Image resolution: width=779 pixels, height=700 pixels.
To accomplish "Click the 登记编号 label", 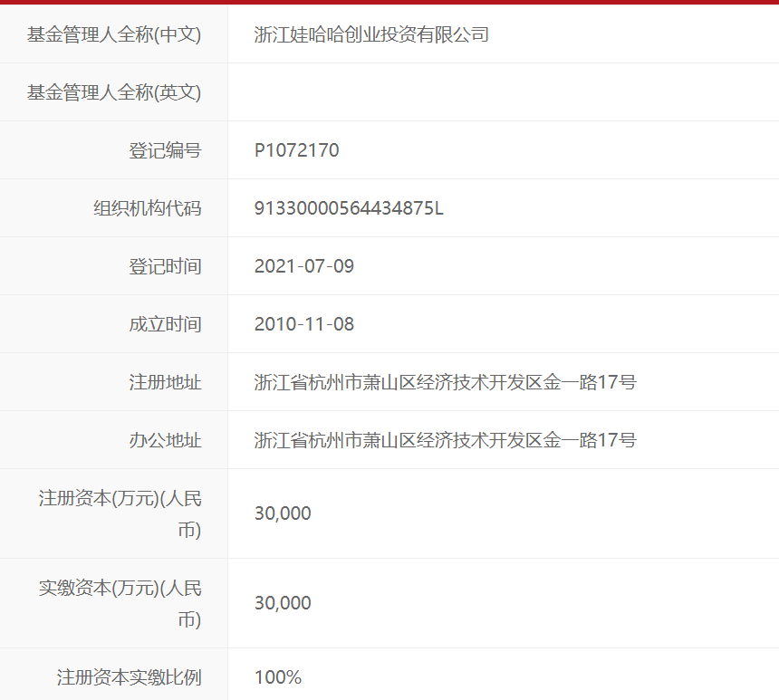I will pos(165,150).
